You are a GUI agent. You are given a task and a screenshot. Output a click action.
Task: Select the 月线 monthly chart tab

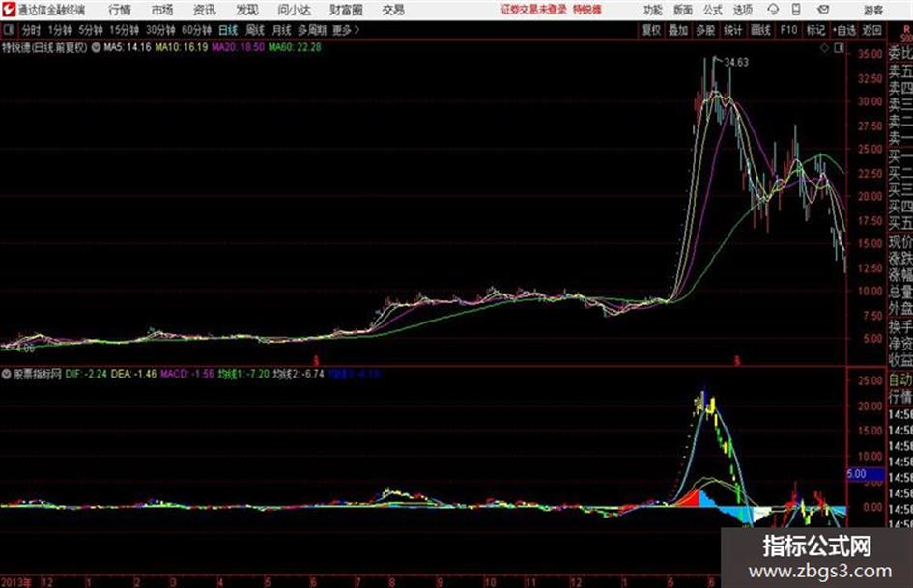[x=282, y=30]
